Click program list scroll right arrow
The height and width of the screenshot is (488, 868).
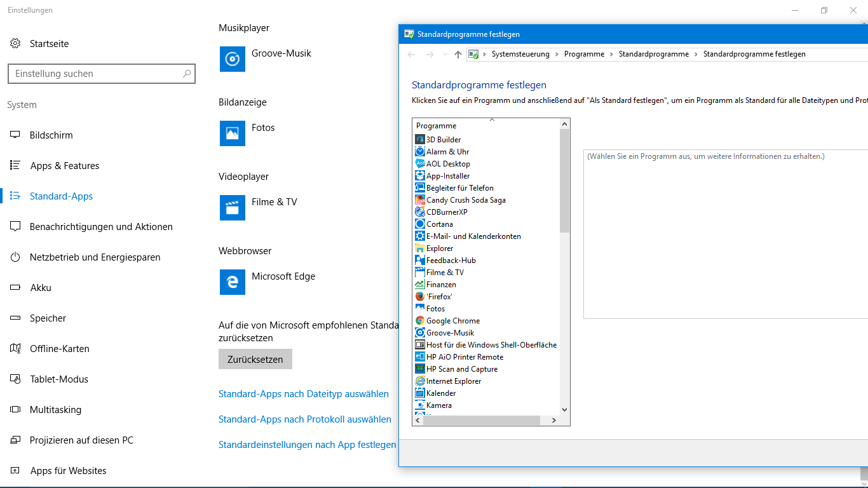[554, 420]
